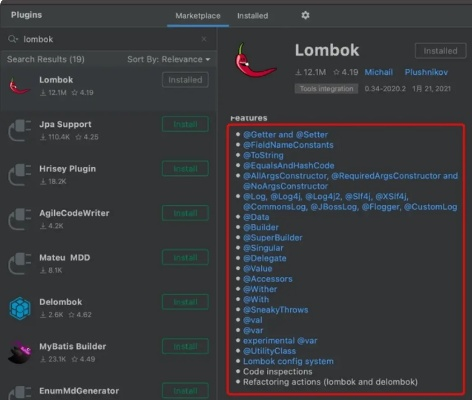Install the Mateu MDD plugin
This screenshot has height=400, width=472.
(185, 257)
